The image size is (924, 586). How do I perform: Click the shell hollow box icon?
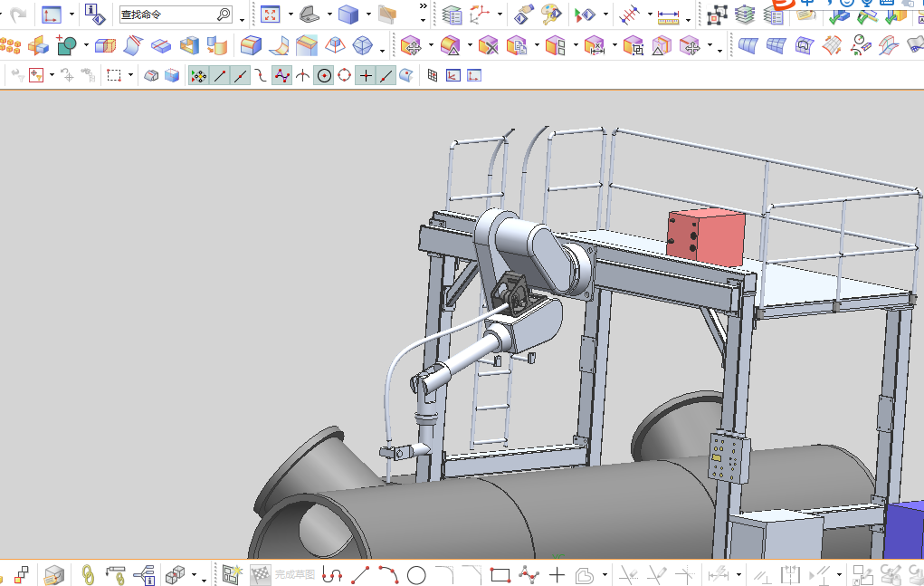[x=189, y=44]
